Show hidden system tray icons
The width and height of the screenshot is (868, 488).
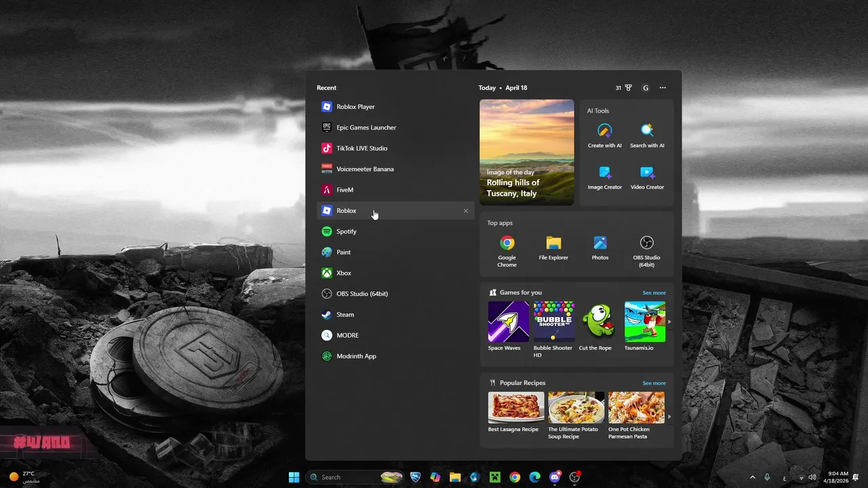[752, 477]
